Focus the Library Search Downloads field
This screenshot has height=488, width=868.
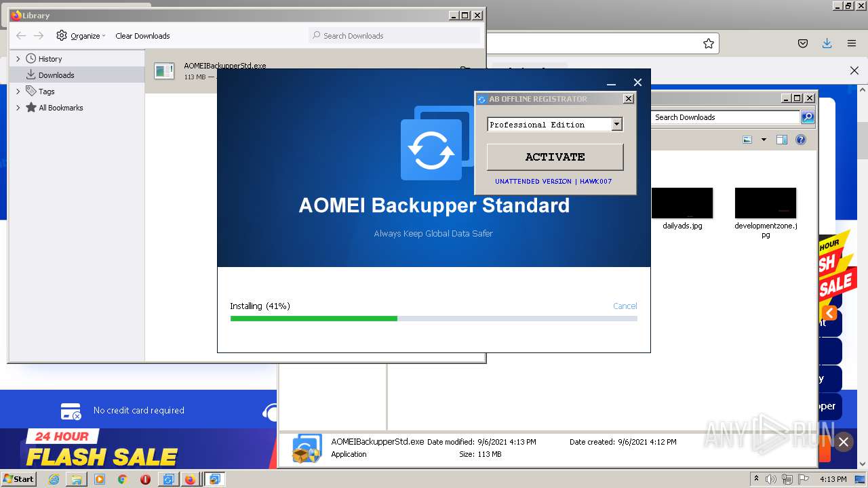pos(394,35)
